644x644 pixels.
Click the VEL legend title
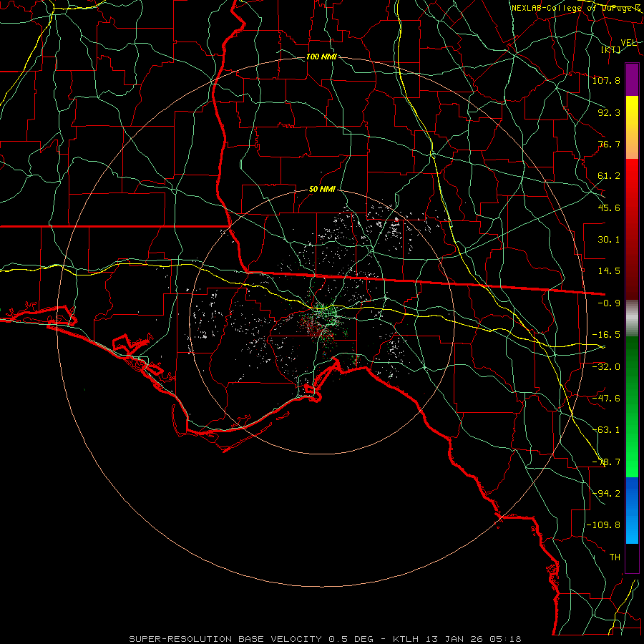point(629,42)
